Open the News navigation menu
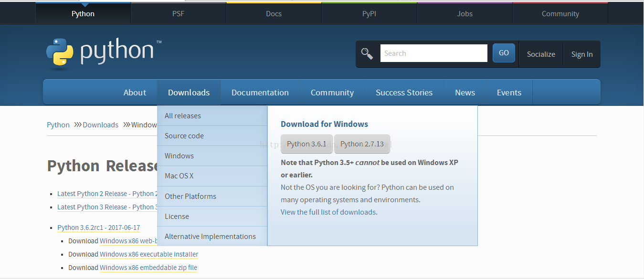Screen dimensions: 644x279 (x=465, y=93)
